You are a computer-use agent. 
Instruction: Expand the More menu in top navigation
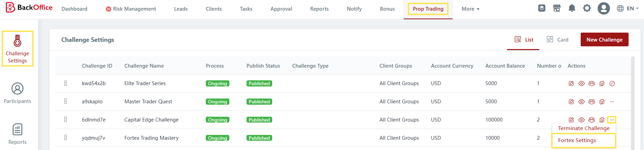coord(470,9)
